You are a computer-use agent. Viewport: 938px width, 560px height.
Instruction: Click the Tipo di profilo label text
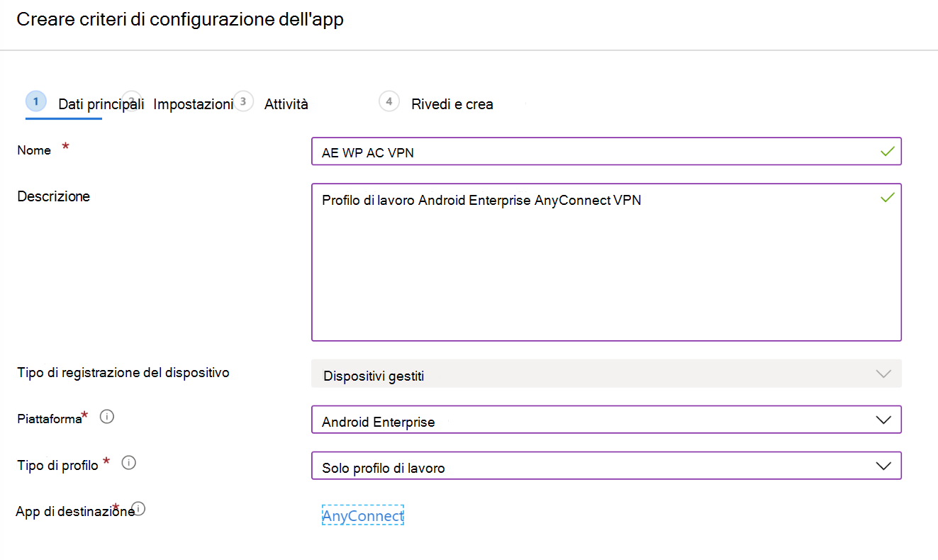[x=57, y=465]
